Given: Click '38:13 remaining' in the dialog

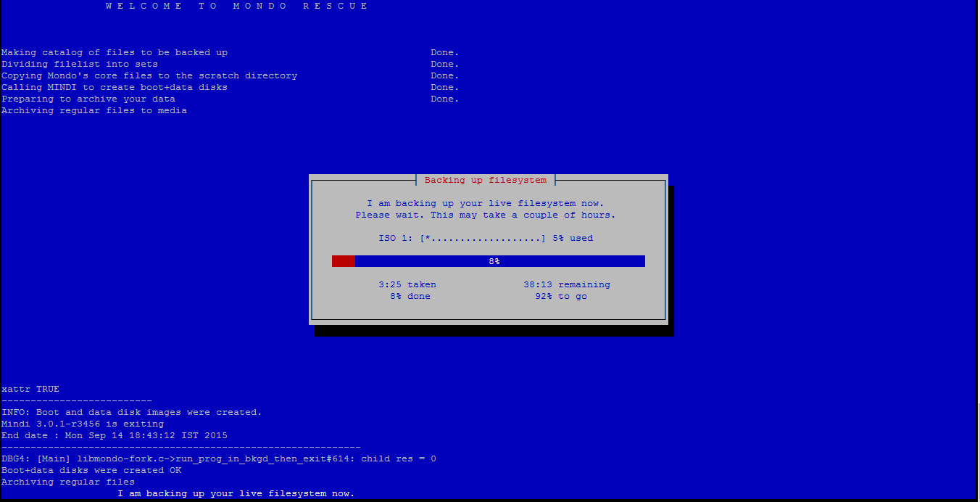Looking at the screenshot, I should 567,284.
